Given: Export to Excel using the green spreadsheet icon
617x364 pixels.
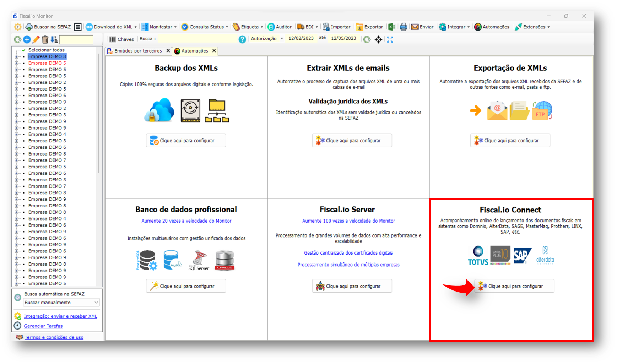Looking at the screenshot, I should tap(391, 27).
